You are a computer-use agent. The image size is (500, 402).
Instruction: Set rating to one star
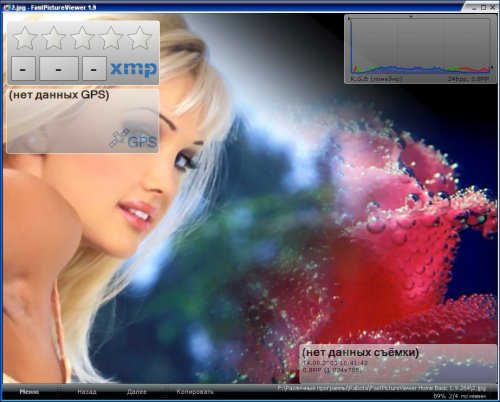click(24, 38)
